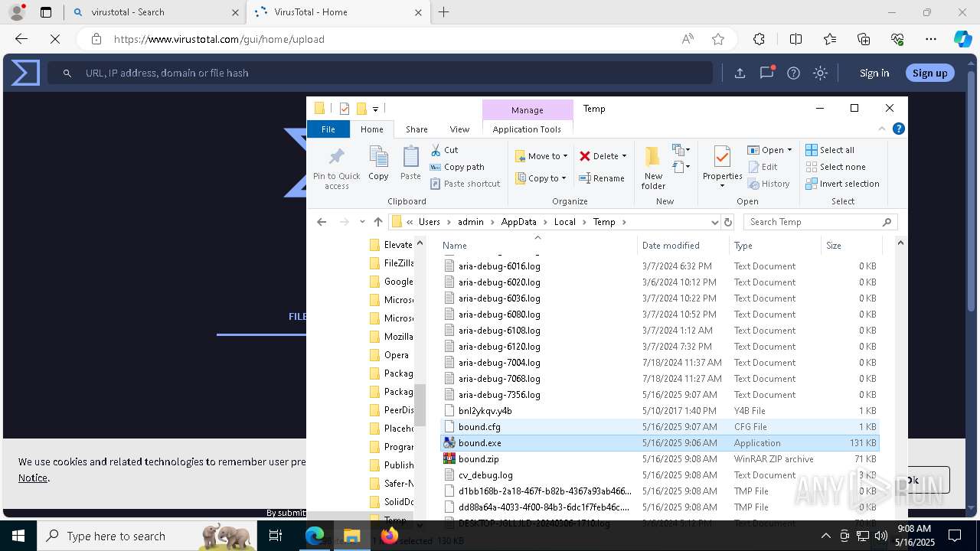Open Copilot in Edge toolbar

[x=962, y=39]
